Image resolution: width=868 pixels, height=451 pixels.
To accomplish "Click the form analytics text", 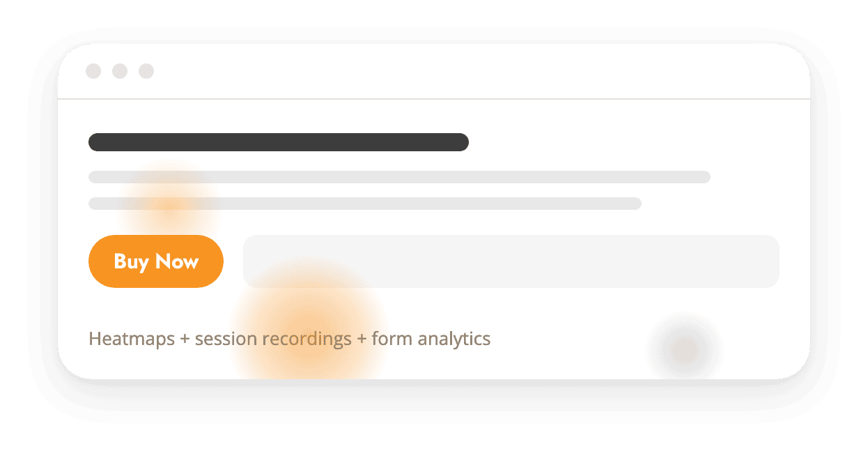I will pos(431,339).
